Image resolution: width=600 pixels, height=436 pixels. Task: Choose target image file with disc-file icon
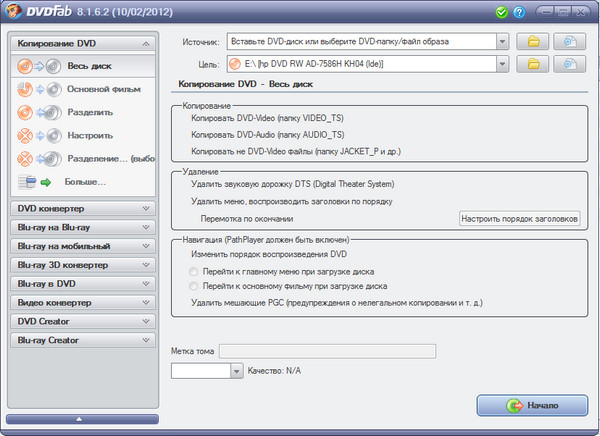point(569,64)
